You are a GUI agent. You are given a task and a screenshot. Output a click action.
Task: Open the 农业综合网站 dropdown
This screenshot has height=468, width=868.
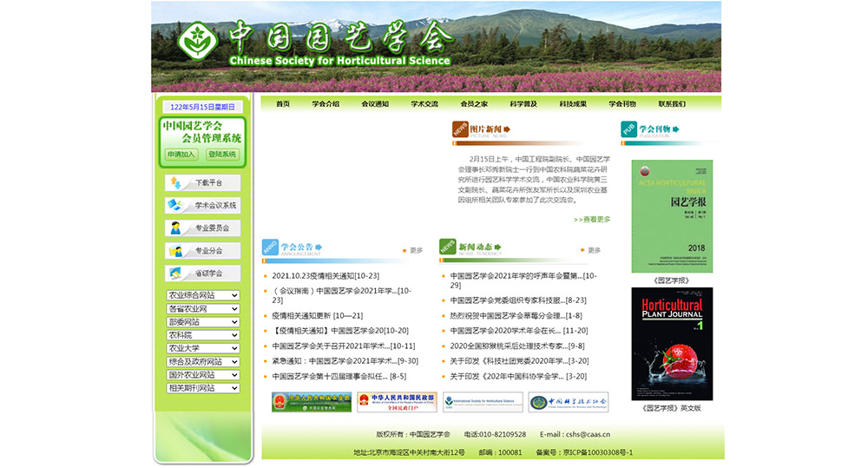coord(202,295)
